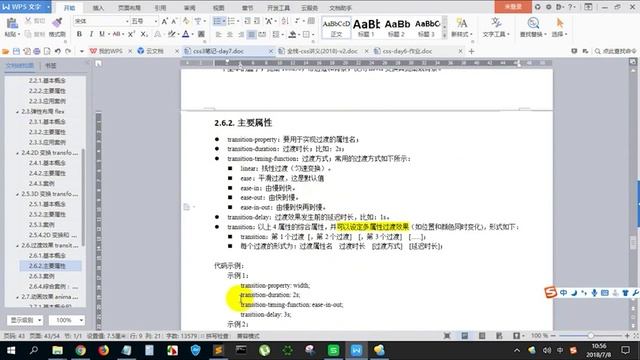Toggle Underline formatting
The height and width of the screenshot is (360, 640).
pos(102,34)
